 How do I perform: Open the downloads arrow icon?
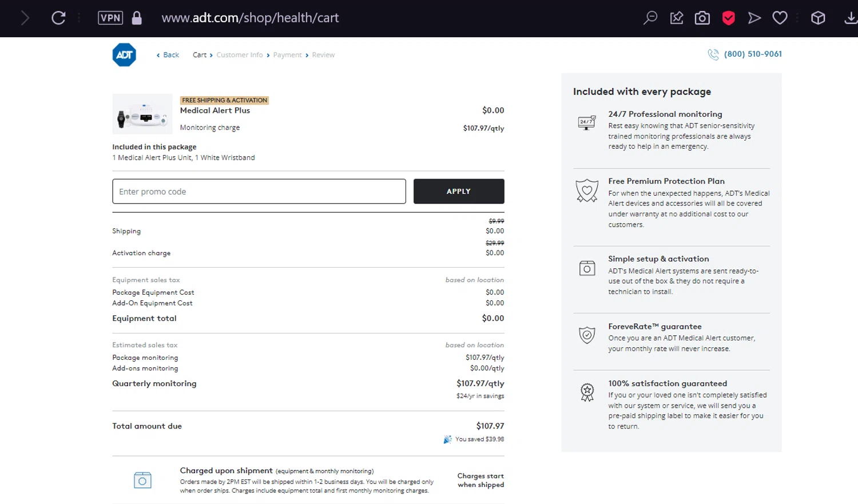851,18
